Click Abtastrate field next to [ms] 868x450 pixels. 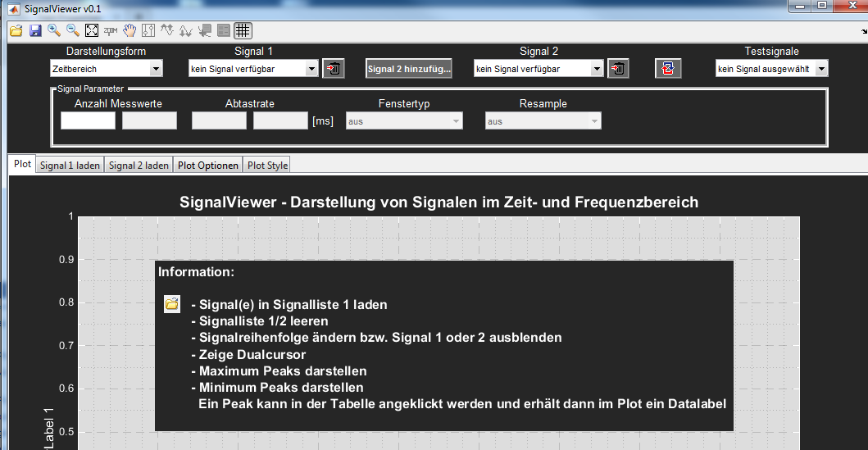point(280,120)
